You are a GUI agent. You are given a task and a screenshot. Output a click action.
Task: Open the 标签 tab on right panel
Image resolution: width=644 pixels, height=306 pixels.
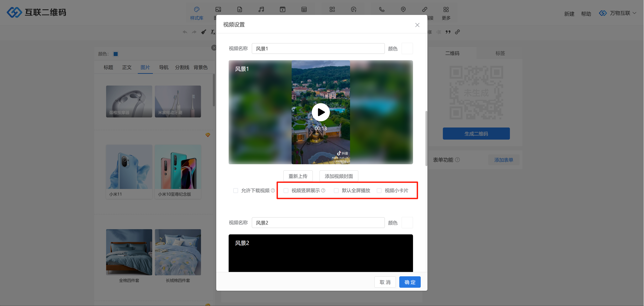[500, 53]
